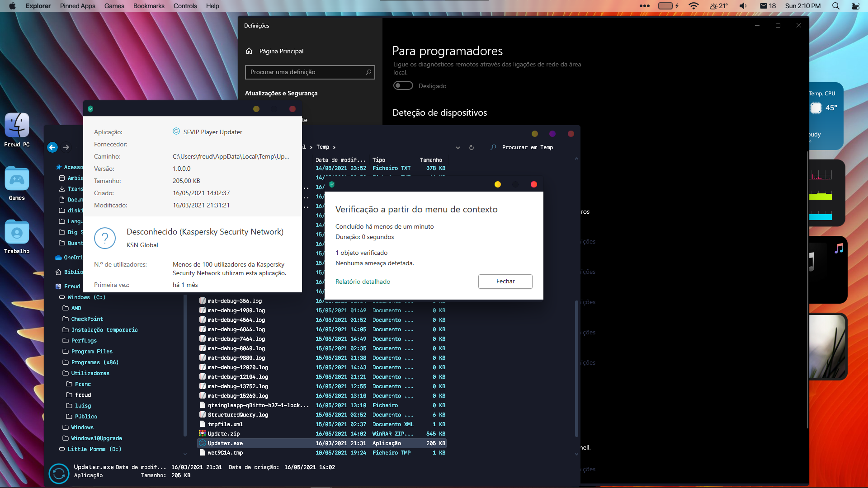Open the Relatório detalhado link

coord(363,282)
